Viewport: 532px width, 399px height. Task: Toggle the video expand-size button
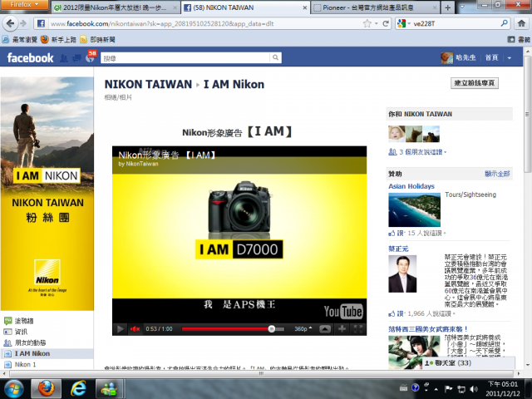325,329
